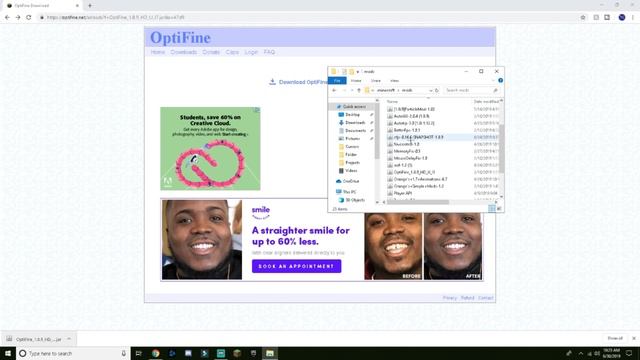Open the OptiFine Cape link
Image resolution: width=640 pixels, height=360 pixels.
(232, 52)
